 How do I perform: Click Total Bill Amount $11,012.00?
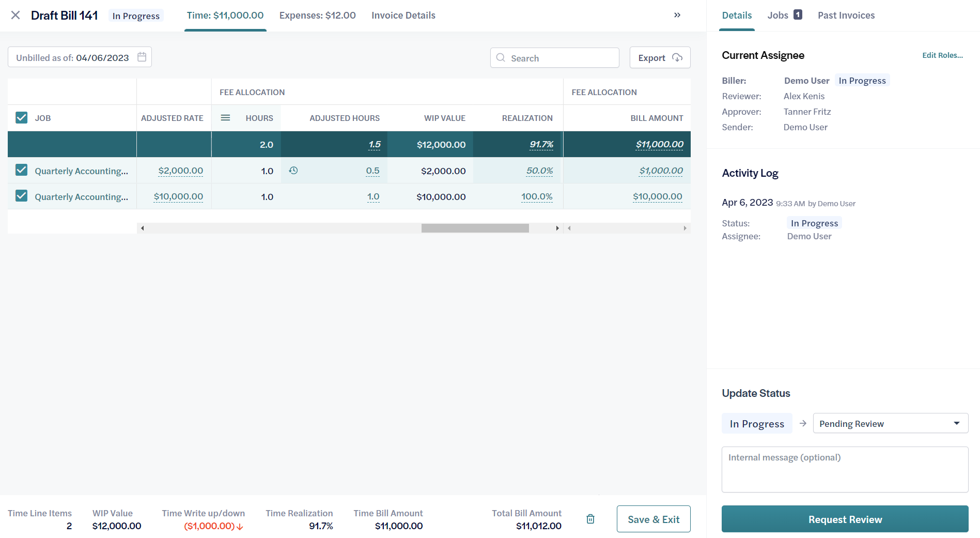pyautogui.click(x=538, y=526)
